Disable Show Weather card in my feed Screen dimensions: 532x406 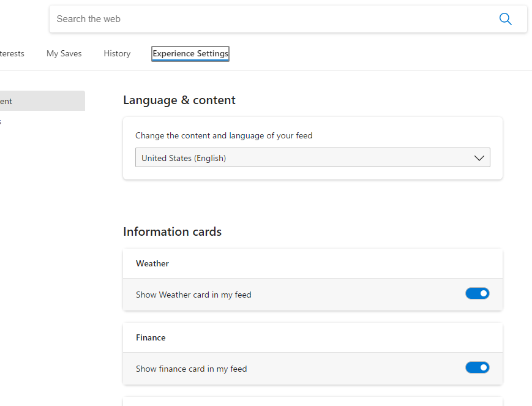pos(477,294)
